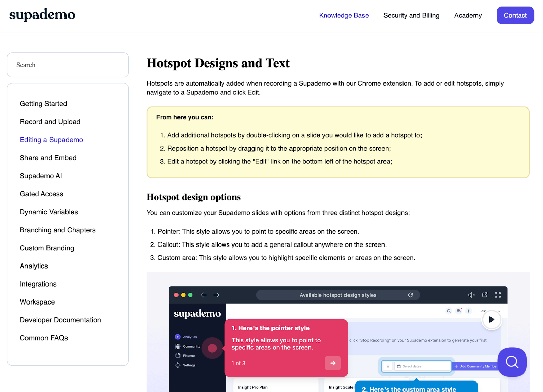Click the supademo logo in page header
The height and width of the screenshot is (392, 543).
pyautogui.click(x=42, y=15)
